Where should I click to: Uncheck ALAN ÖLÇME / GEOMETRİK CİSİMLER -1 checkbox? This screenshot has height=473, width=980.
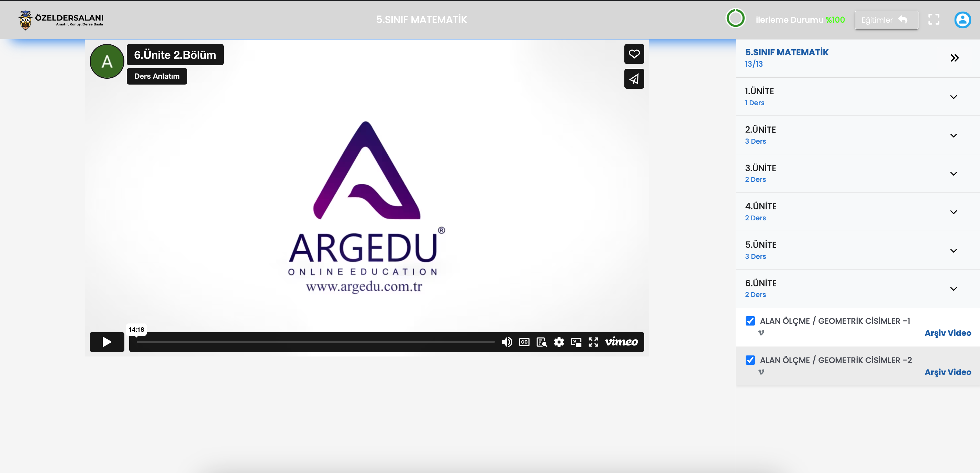(x=750, y=321)
